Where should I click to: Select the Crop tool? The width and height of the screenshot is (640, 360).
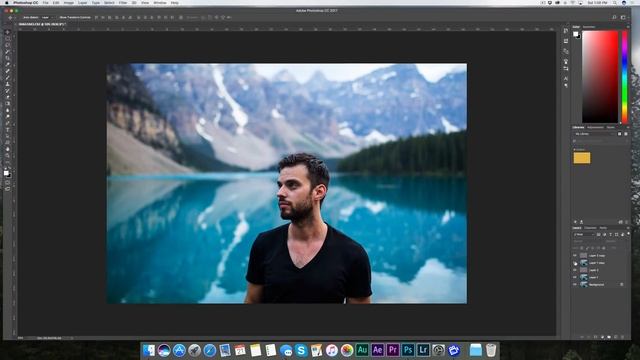click(x=8, y=58)
